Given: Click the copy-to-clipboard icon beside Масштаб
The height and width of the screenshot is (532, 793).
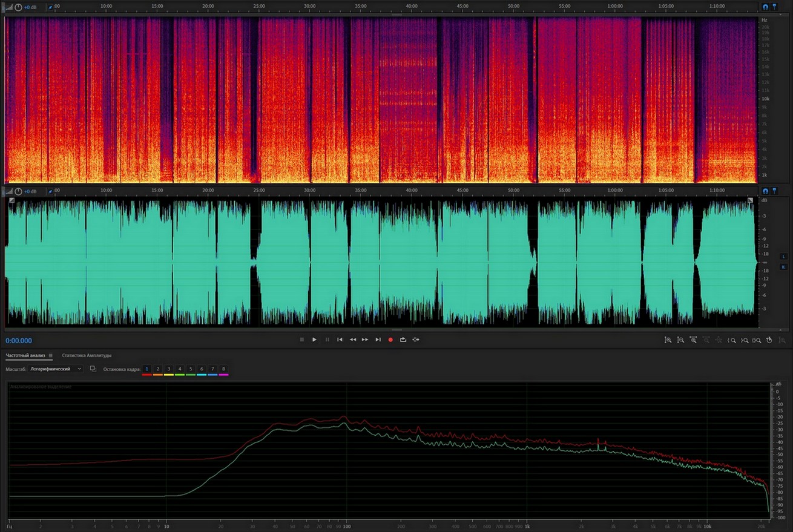Looking at the screenshot, I should click(x=93, y=369).
